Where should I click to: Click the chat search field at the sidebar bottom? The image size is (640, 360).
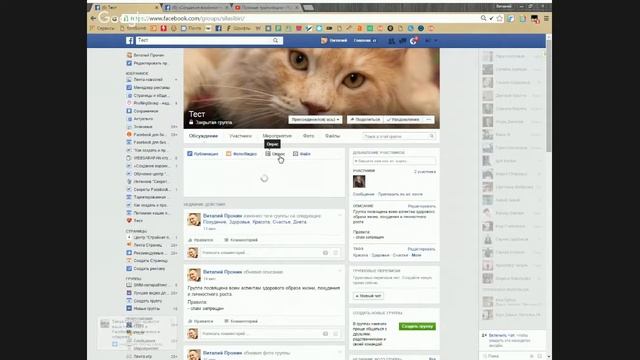click(506, 356)
